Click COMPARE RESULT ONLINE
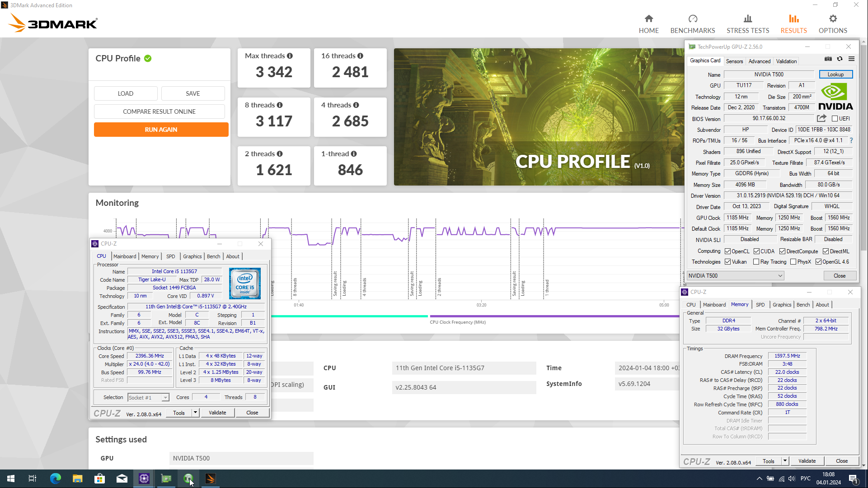Viewport: 868px width, 488px height. point(159,112)
